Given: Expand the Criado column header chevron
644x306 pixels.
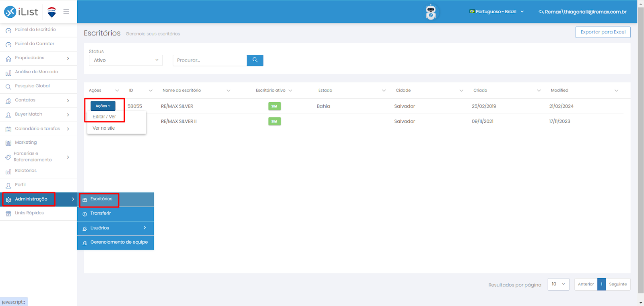Looking at the screenshot, I should 539,91.
